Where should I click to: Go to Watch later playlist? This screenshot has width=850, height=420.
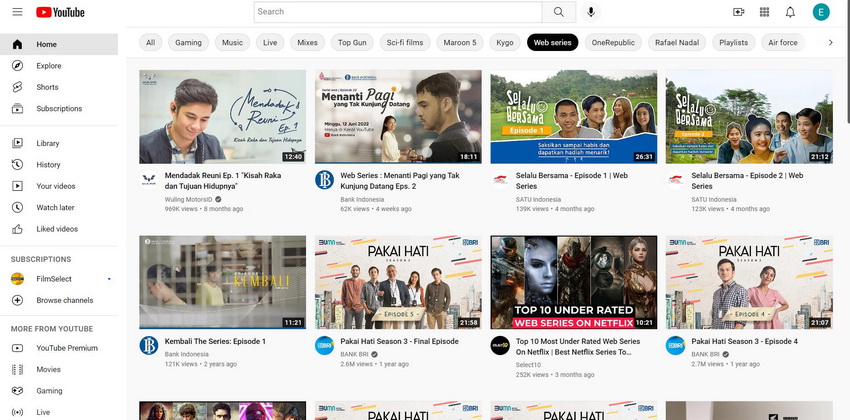(55, 207)
